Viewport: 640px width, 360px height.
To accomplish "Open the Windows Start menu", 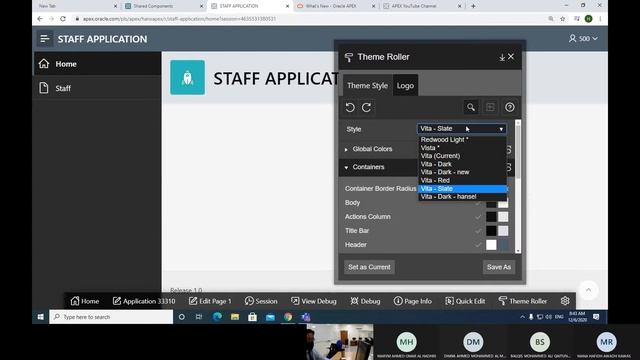I will pos(40,317).
